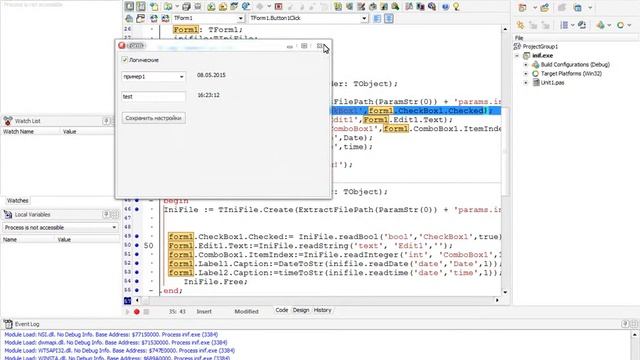Expand Build Configurations (Debug) node
Screen dimensions: 640x360
526,64
